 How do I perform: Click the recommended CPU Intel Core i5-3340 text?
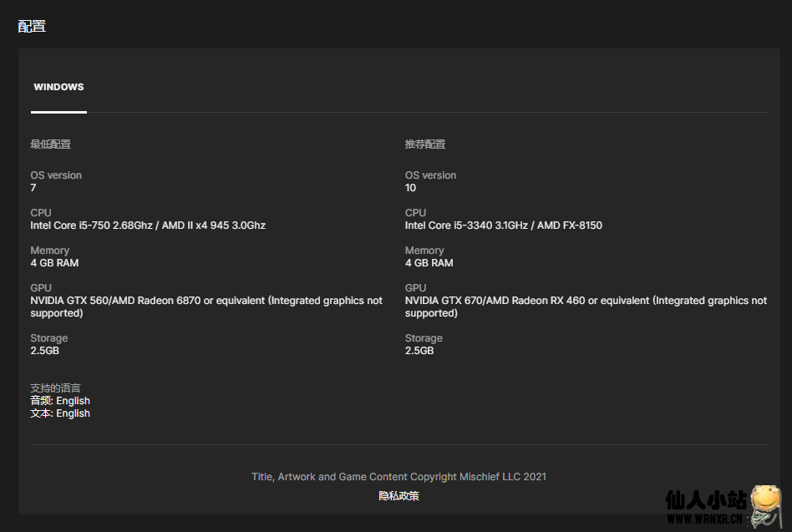point(503,225)
